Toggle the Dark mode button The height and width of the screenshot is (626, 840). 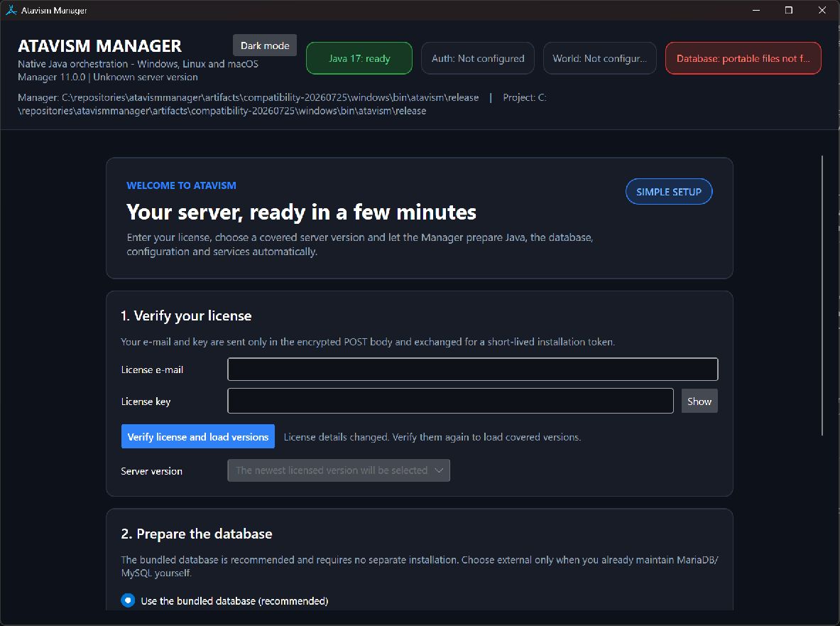265,45
